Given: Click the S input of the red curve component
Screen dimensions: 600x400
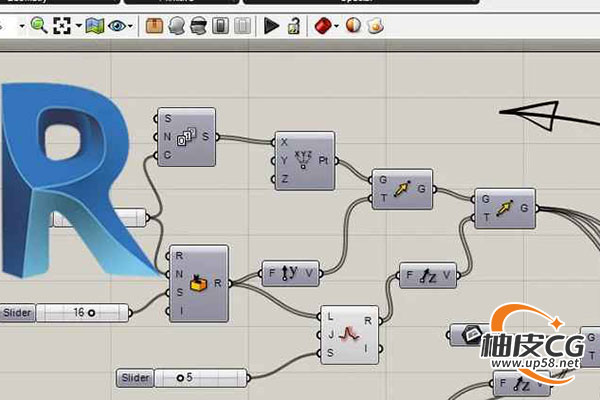Looking at the screenshot, I should tap(330, 353).
